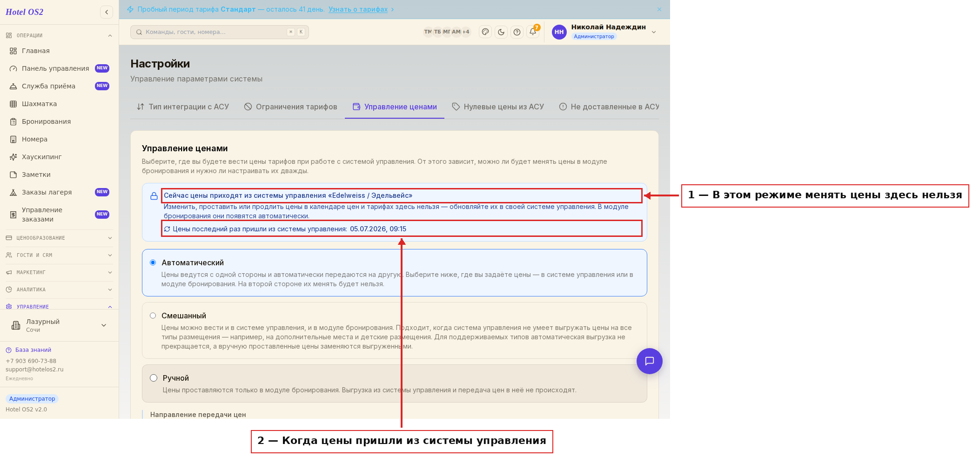
Task: Collapse the УПРАВЛЕНИЕ section
Action: point(59,306)
